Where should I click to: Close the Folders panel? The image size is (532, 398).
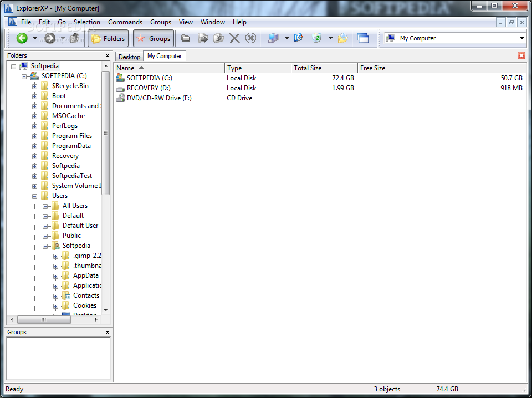tap(108, 55)
